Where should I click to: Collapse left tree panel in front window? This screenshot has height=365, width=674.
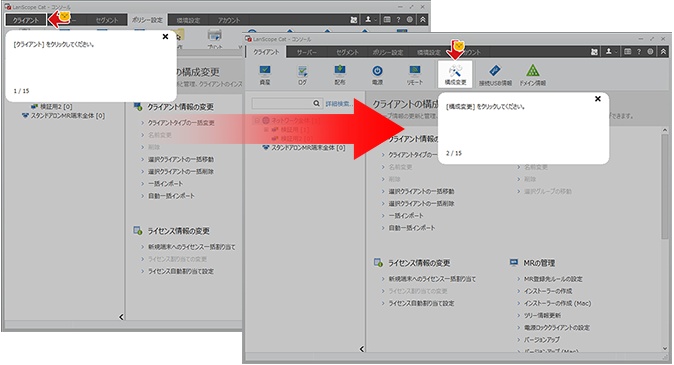[362, 349]
